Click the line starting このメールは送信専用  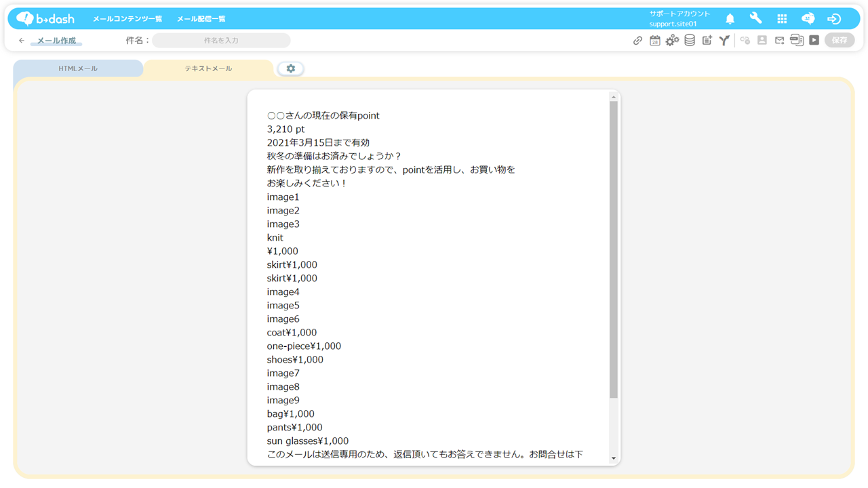(425, 455)
